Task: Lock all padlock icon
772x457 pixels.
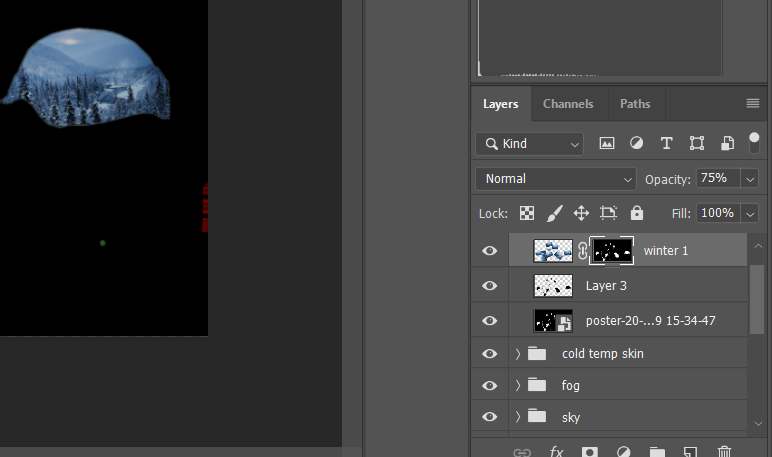Action: click(637, 213)
